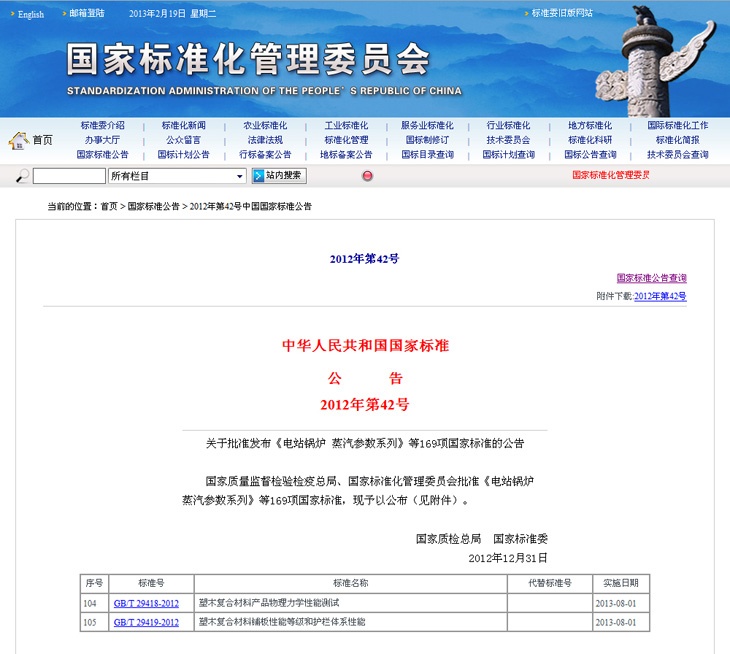Go to 农业标准化 menu section
The width and height of the screenshot is (730, 654).
(x=265, y=126)
